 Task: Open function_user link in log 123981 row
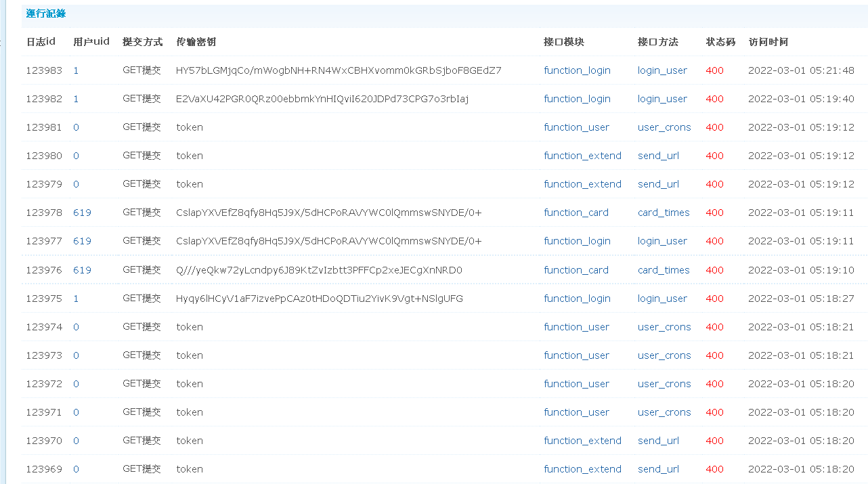tap(576, 127)
